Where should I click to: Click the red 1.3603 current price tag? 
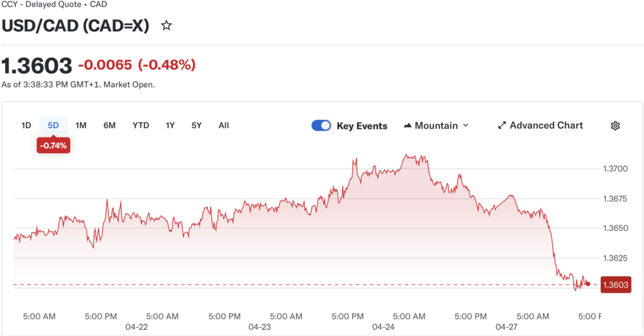click(x=616, y=285)
